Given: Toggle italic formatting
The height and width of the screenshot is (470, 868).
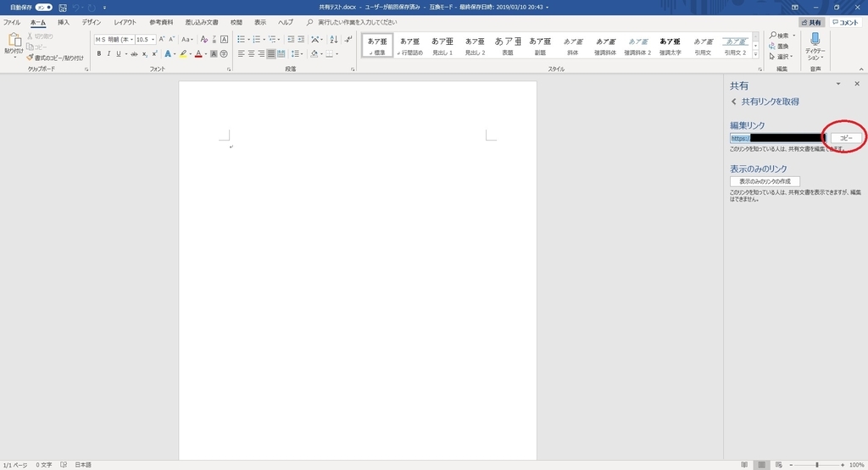Looking at the screenshot, I should click(108, 53).
